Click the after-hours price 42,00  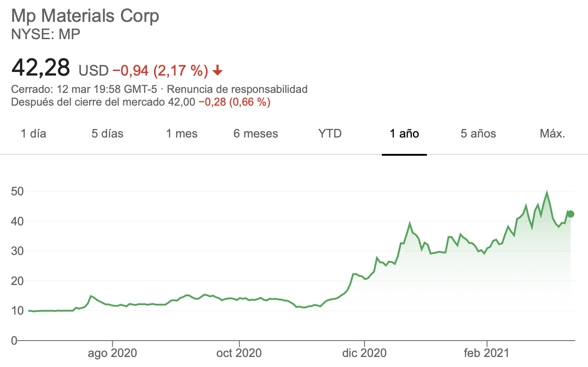(x=182, y=102)
